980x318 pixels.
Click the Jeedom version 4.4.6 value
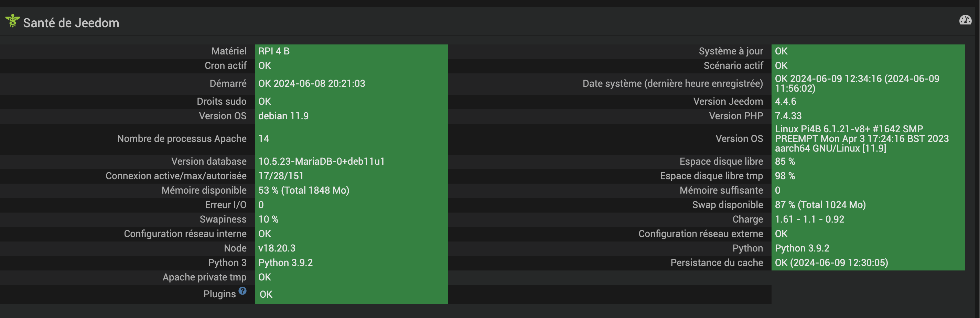point(786,101)
